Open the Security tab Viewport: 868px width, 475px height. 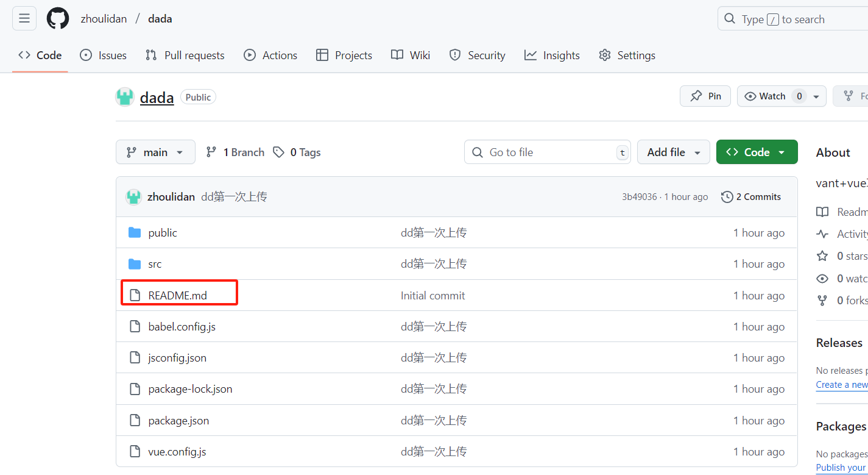pos(478,55)
